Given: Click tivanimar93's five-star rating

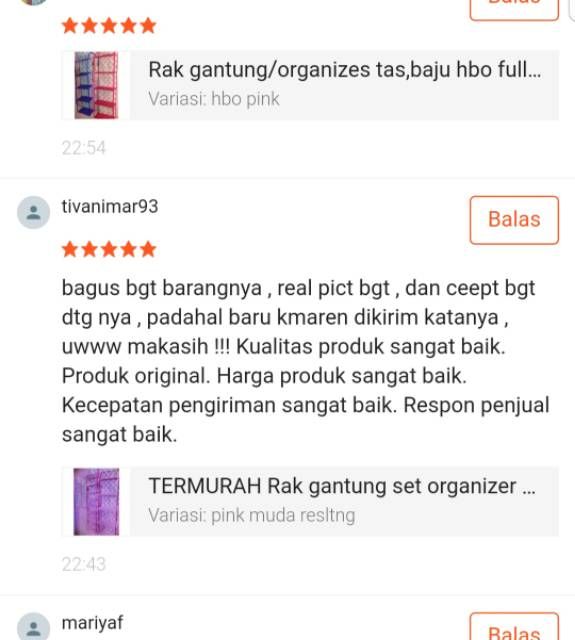Looking at the screenshot, I should click(x=109, y=249).
